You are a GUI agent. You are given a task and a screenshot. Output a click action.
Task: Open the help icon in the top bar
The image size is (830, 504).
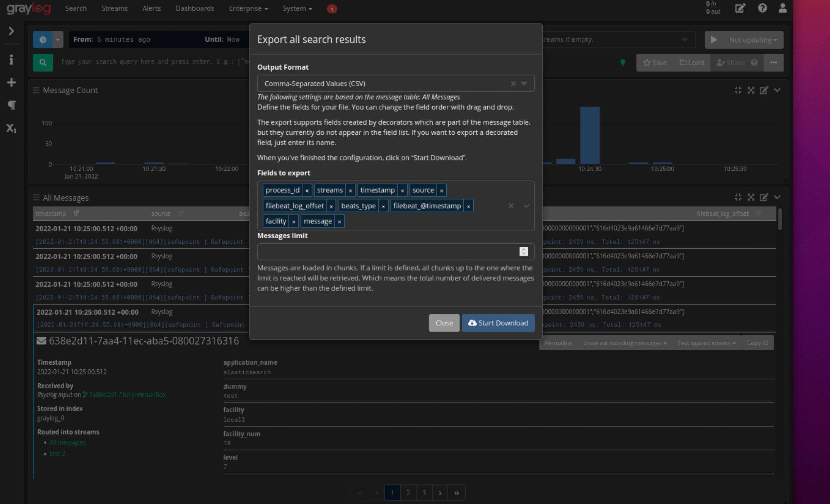click(763, 8)
